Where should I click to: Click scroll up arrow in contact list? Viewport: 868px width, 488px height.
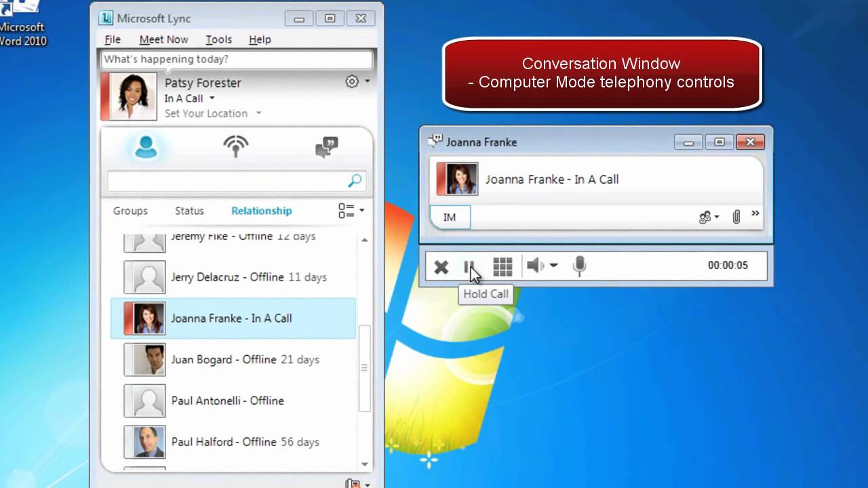pyautogui.click(x=365, y=240)
